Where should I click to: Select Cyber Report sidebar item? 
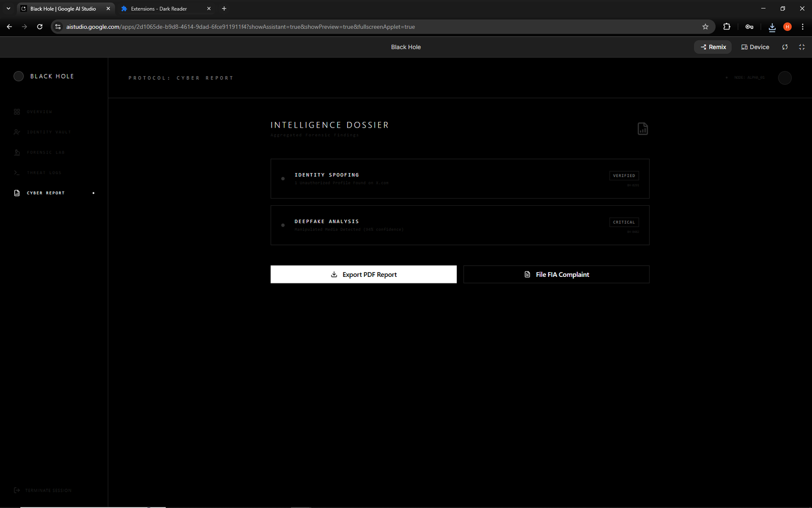click(x=54, y=193)
